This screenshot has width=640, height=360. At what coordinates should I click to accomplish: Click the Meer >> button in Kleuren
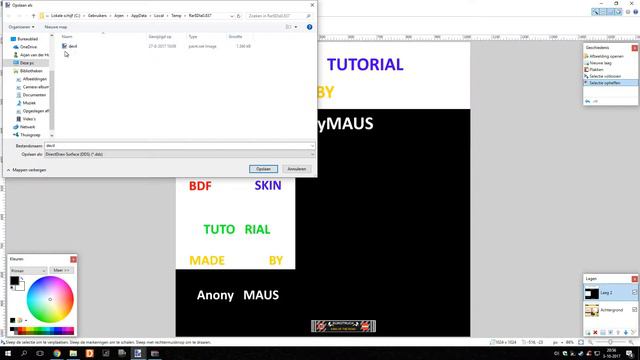(x=62, y=270)
